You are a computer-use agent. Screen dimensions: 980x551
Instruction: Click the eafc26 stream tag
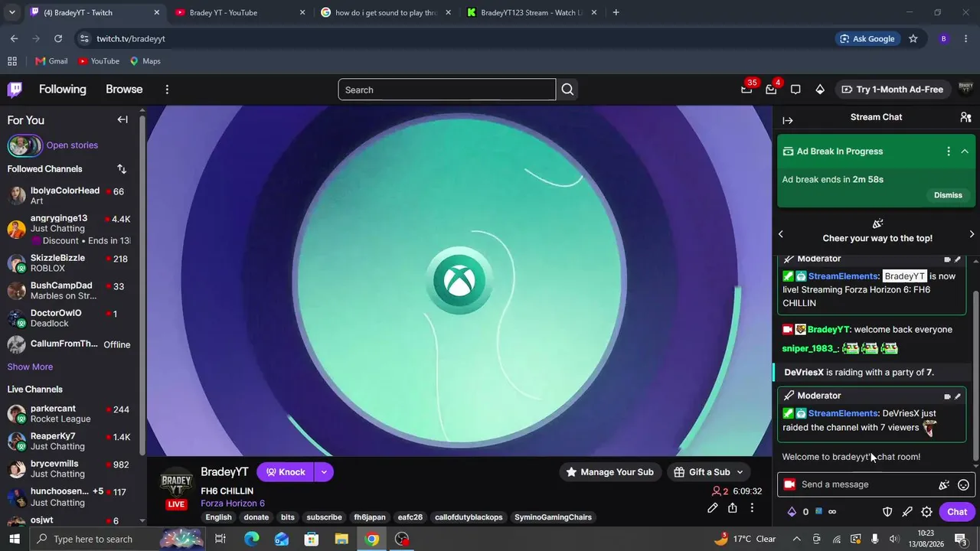(410, 517)
